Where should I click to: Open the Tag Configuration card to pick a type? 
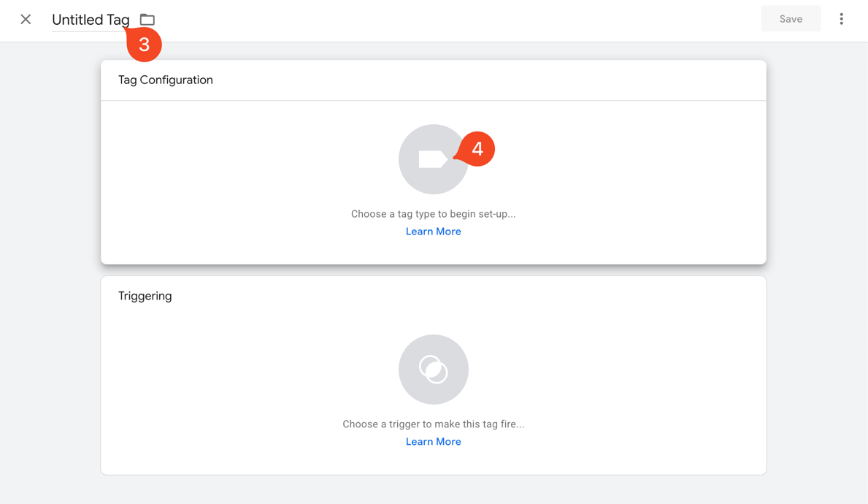(434, 181)
